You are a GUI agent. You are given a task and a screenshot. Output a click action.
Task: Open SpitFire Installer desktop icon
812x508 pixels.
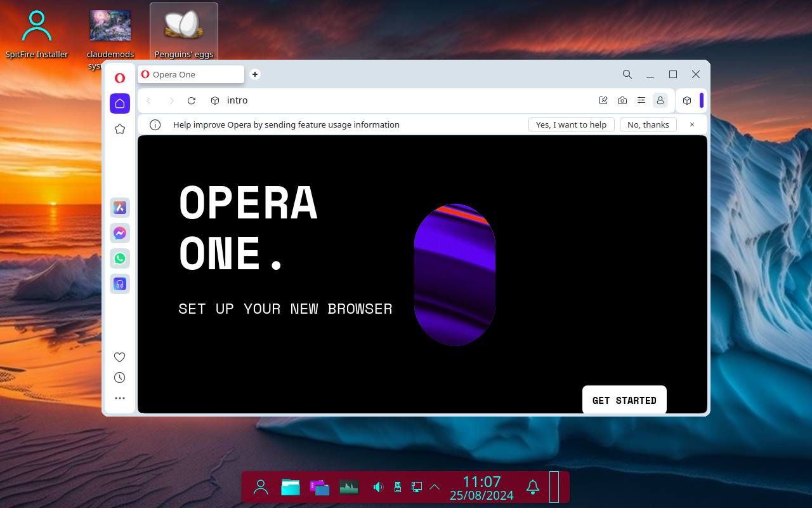pos(37,35)
